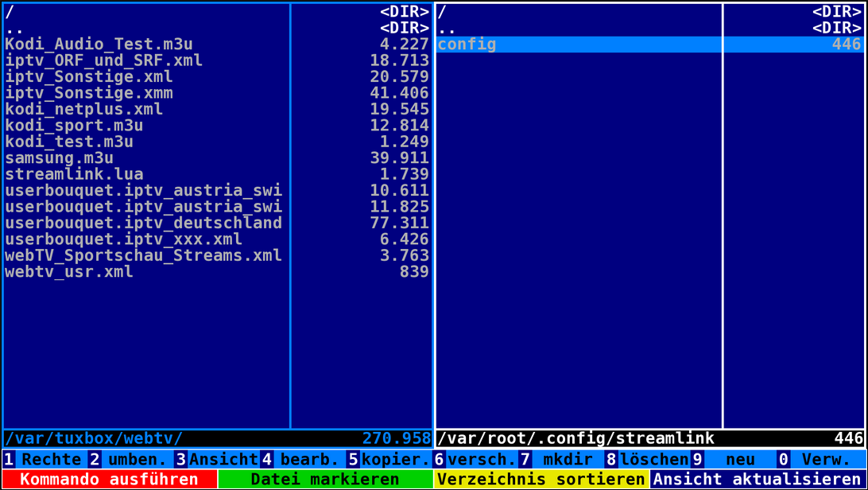The height and width of the screenshot is (490, 868).
Task: Click the 2 umben. rename button
Action: [x=130, y=460]
